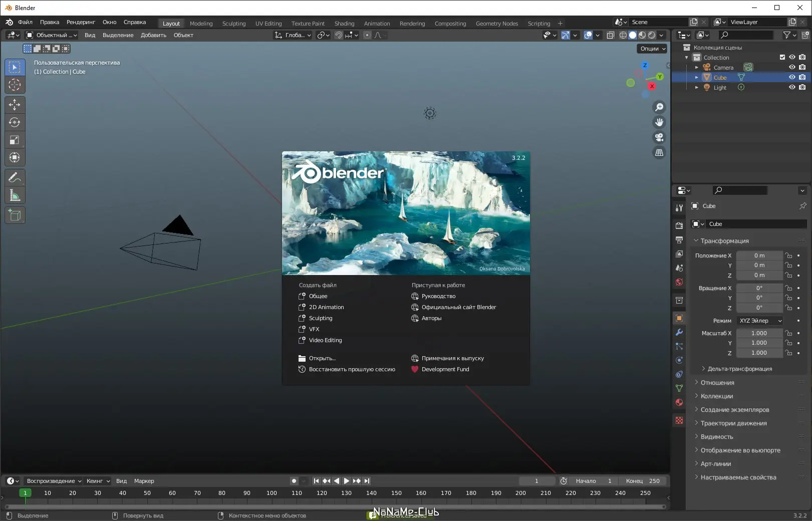
Task: Pick the Annotate pencil tool
Action: 15,177
